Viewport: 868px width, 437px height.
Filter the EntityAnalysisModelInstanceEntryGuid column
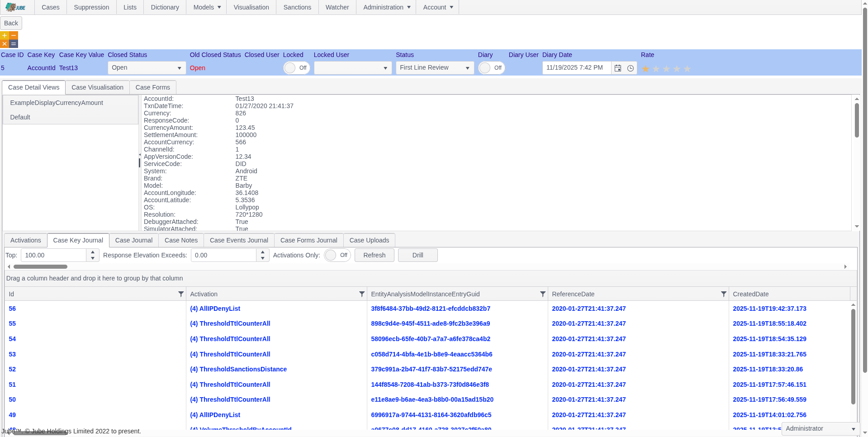pos(543,294)
